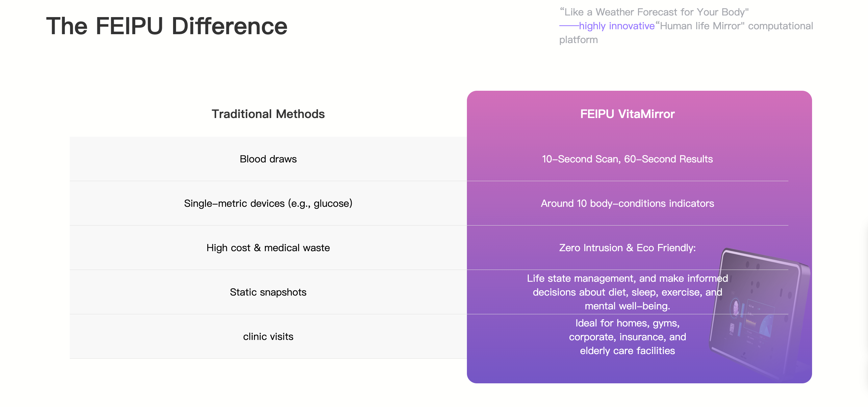Click the 'clinic visits' table cell
The height and width of the screenshot is (407, 868).
[x=268, y=337]
